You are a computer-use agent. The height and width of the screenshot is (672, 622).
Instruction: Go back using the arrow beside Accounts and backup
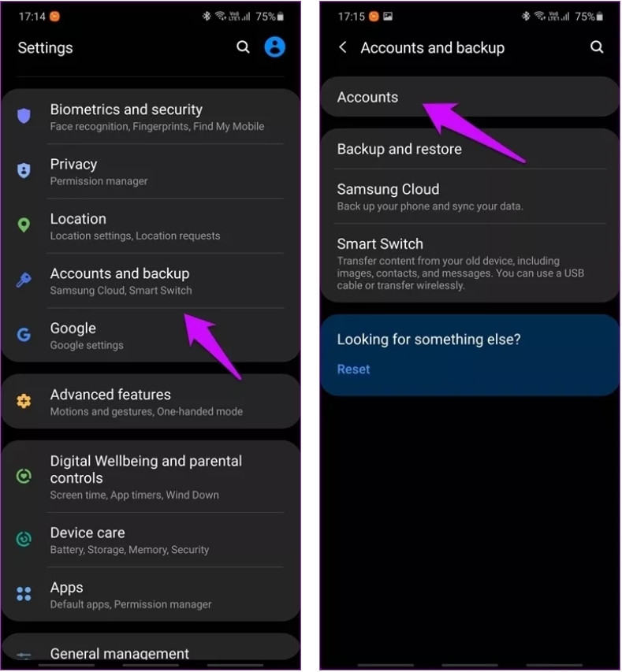tap(342, 47)
